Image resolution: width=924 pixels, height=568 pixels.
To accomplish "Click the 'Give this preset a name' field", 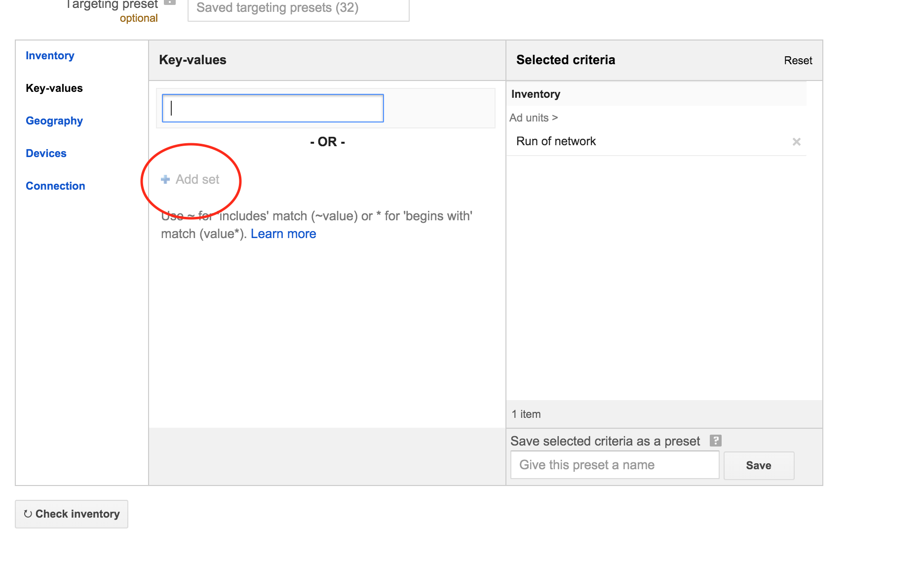I will click(615, 465).
